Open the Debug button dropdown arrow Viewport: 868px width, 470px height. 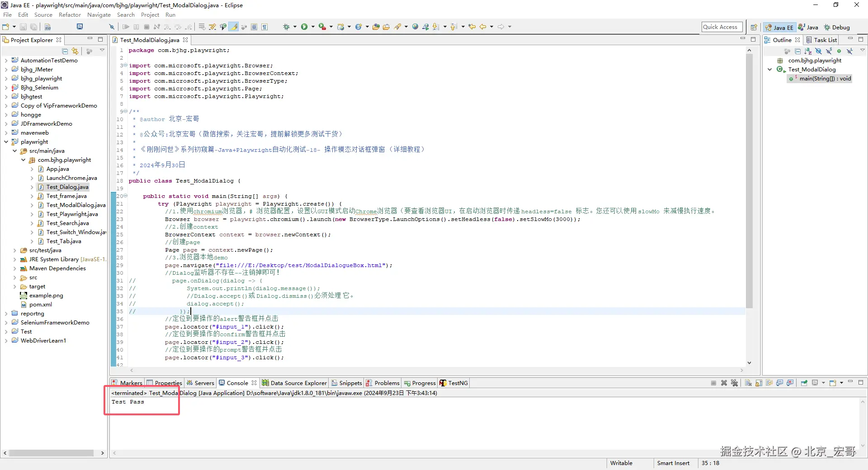click(x=295, y=27)
